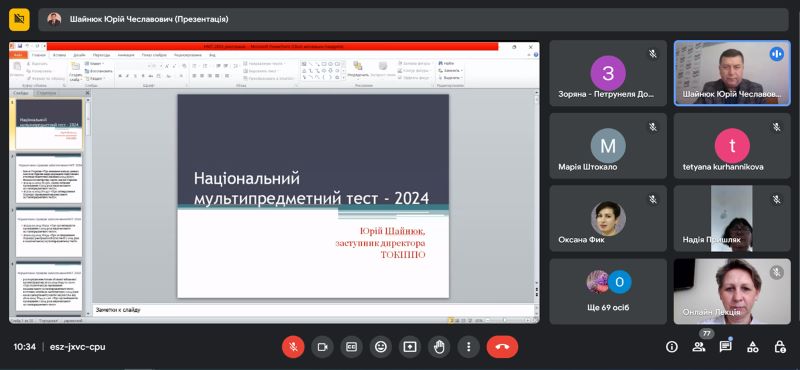
Task: Select slide 2 thumbnail in slides pane
Action: click(48, 179)
